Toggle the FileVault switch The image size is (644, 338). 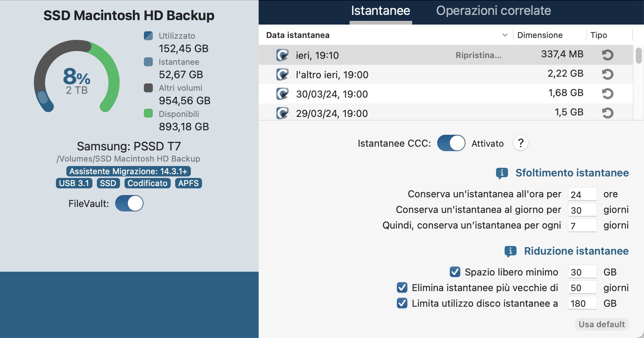(129, 203)
